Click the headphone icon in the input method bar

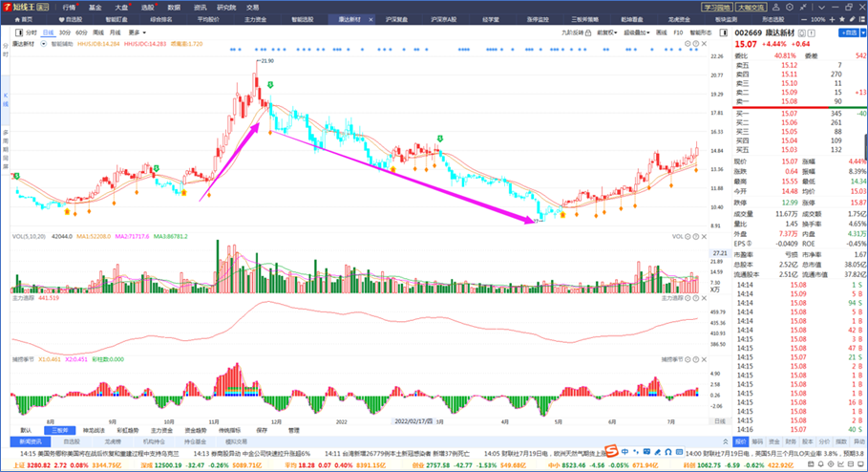[x=668, y=452]
